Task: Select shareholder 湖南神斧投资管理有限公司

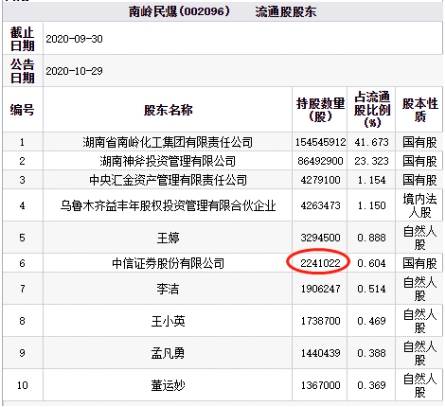Action: [168, 161]
